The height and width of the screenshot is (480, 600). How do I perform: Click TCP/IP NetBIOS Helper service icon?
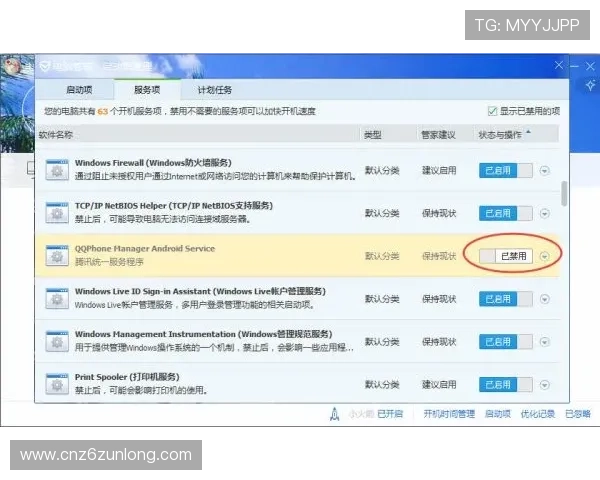(57, 213)
